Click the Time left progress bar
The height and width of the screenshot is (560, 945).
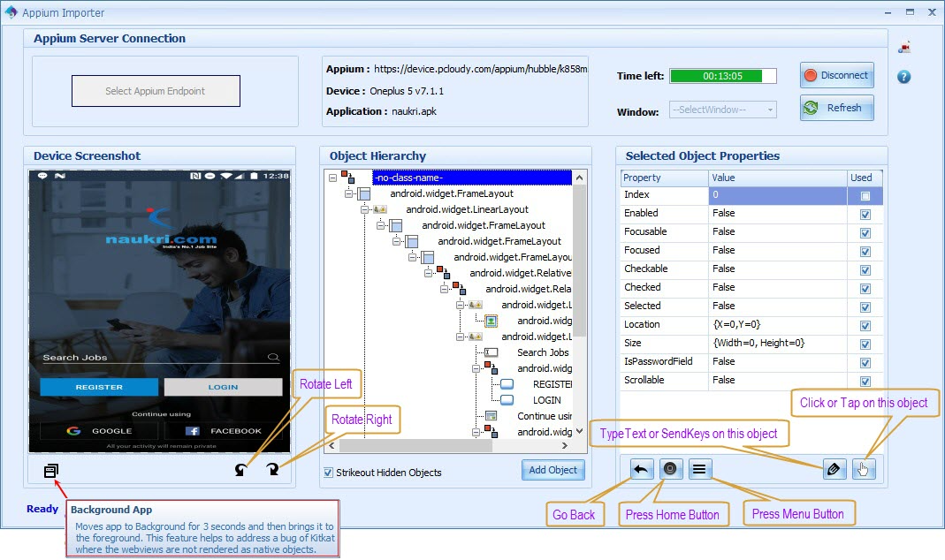[x=722, y=76]
